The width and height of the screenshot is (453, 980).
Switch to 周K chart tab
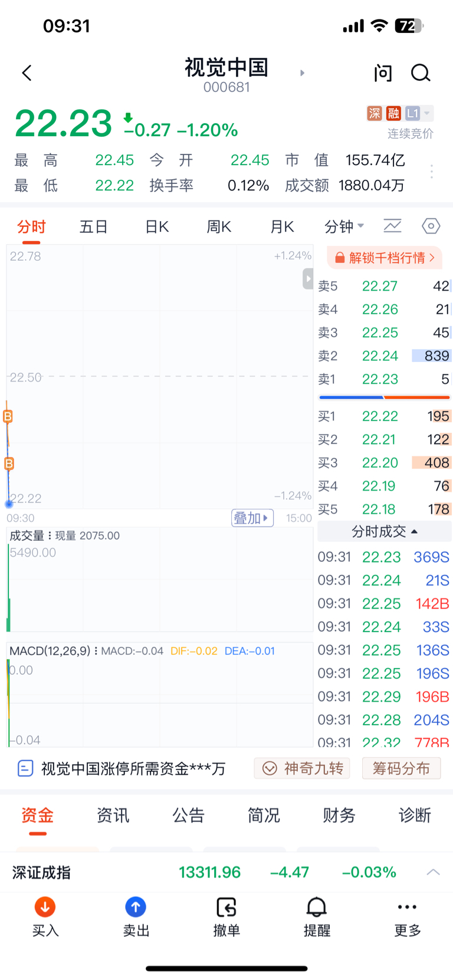pyautogui.click(x=219, y=226)
